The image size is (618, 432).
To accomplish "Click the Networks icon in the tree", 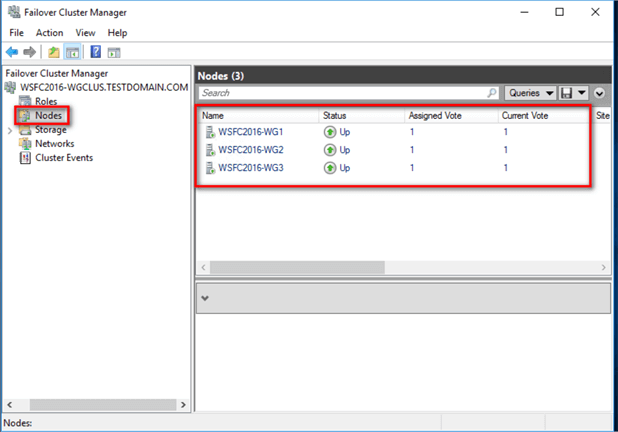I will (25, 143).
